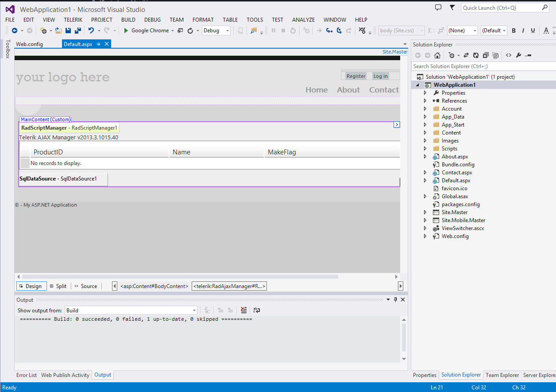The height and width of the screenshot is (392, 556).
Task: Click the About navigation link in the designer
Action: [x=348, y=90]
